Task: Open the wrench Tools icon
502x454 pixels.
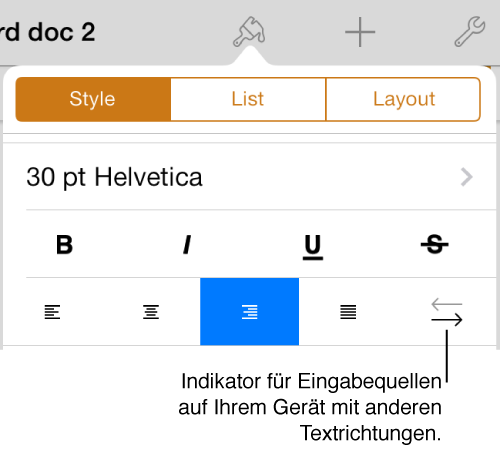Action: 470,31
